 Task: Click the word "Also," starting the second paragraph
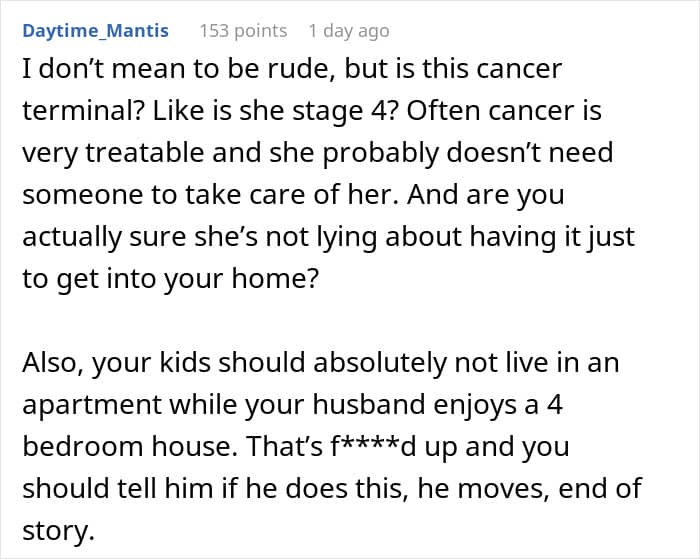54,363
